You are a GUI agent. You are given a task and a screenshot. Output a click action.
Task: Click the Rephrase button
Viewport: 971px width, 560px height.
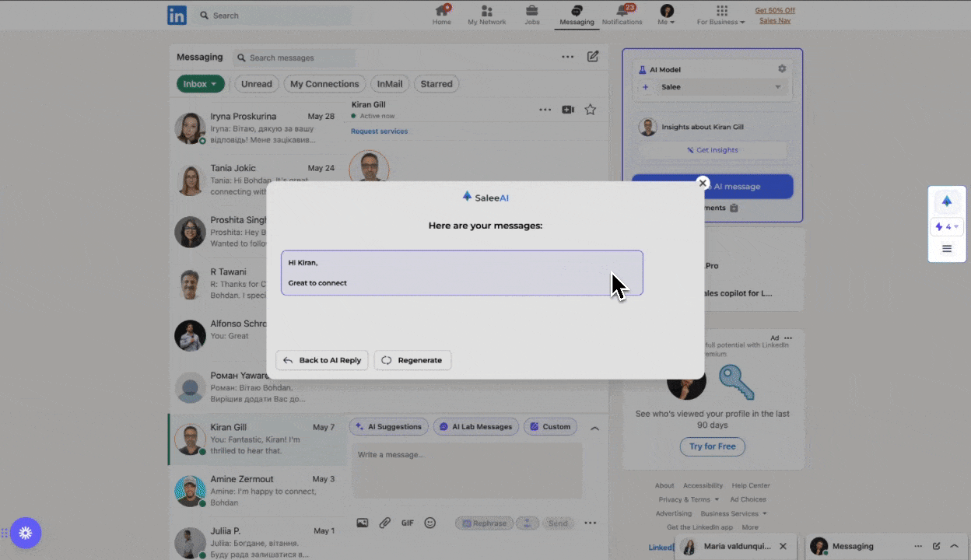(485, 523)
